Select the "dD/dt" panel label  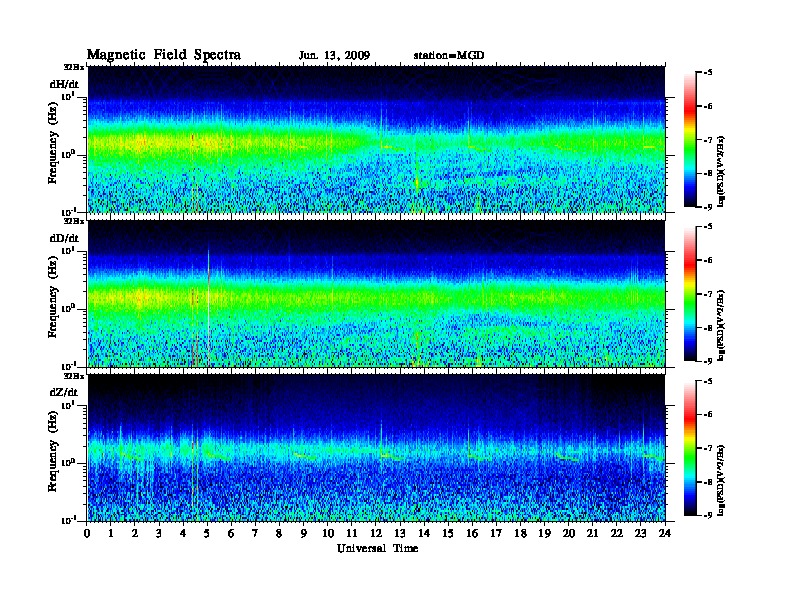click(x=64, y=238)
